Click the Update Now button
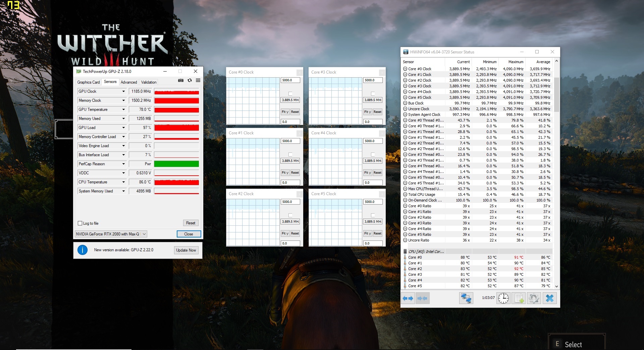This screenshot has width=644, height=350. [186, 250]
